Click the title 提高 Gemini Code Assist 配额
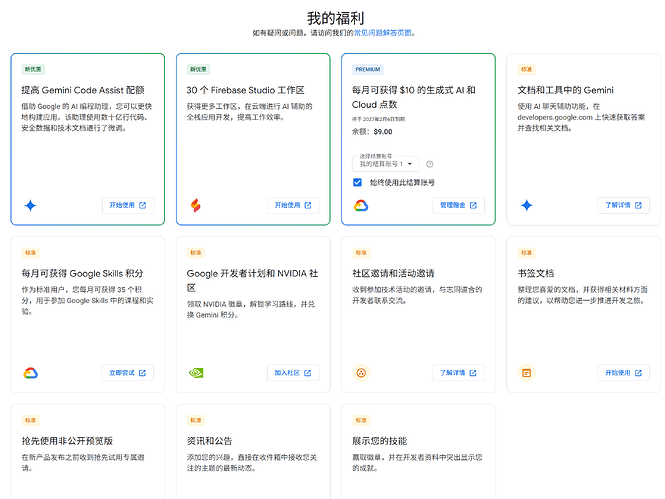This screenshot has width=665, height=499. click(83, 90)
